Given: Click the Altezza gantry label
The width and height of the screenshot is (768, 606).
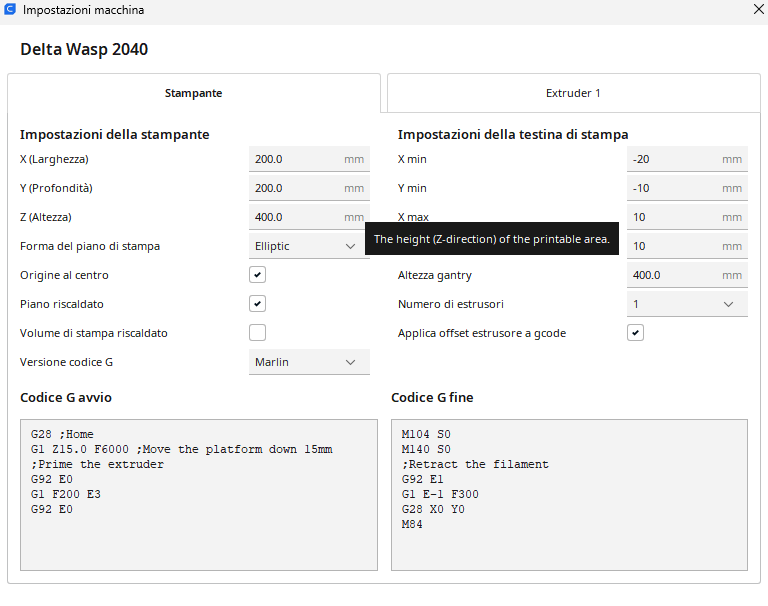Looking at the screenshot, I should pyautogui.click(x=434, y=275).
